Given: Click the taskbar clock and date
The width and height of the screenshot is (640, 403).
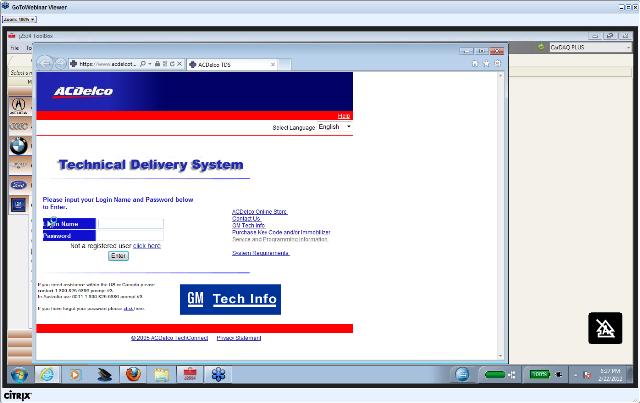Looking at the screenshot, I should coord(610,375).
